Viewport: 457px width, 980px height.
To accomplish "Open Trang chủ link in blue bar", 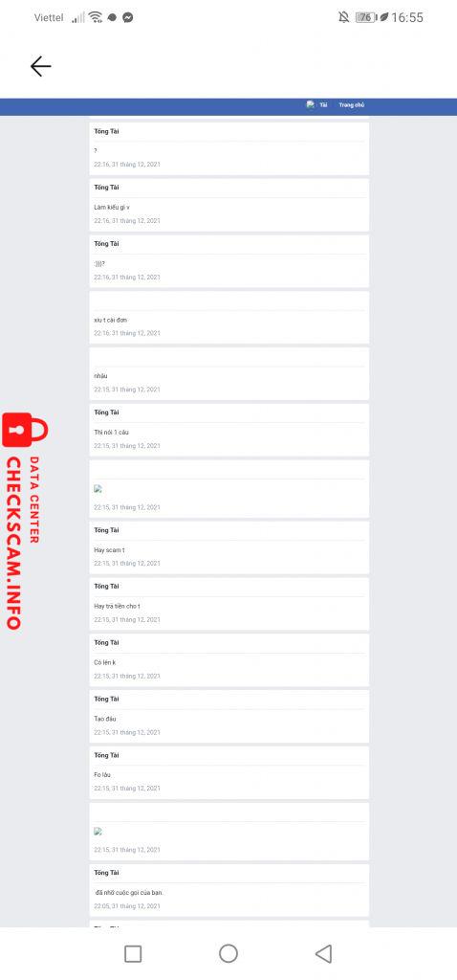I will coord(352,105).
